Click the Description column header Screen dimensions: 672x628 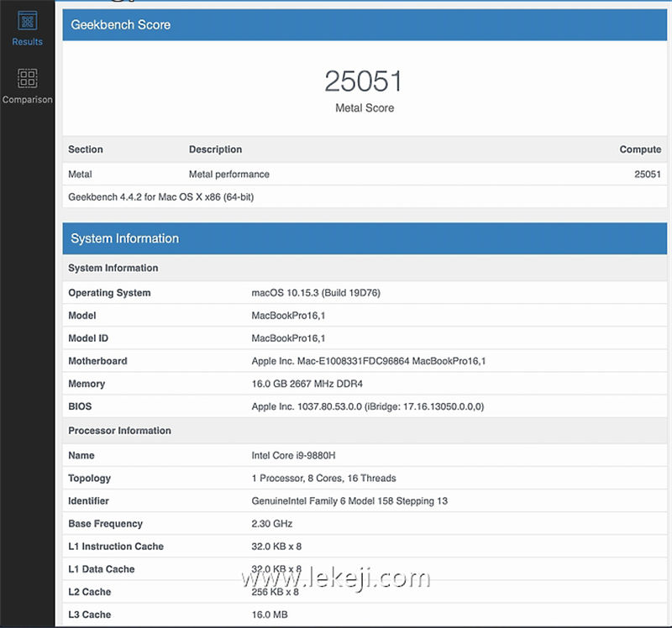(215, 149)
